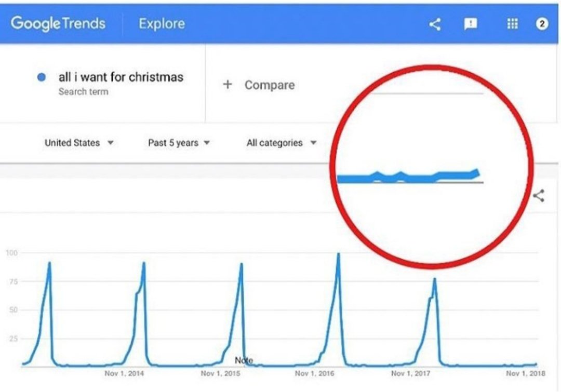Share the interest over time chart
The width and height of the screenshot is (561, 392).
tap(539, 196)
